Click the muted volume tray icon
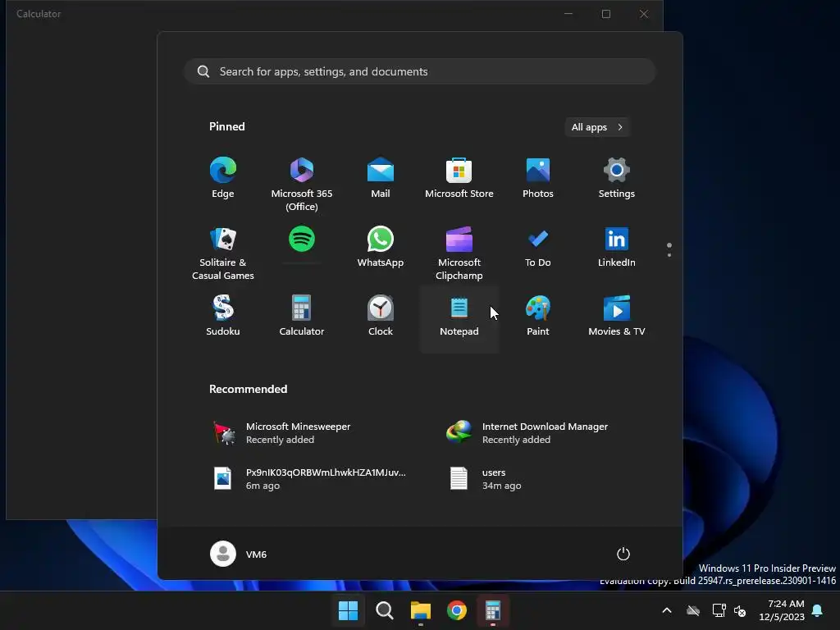 [x=741, y=610]
